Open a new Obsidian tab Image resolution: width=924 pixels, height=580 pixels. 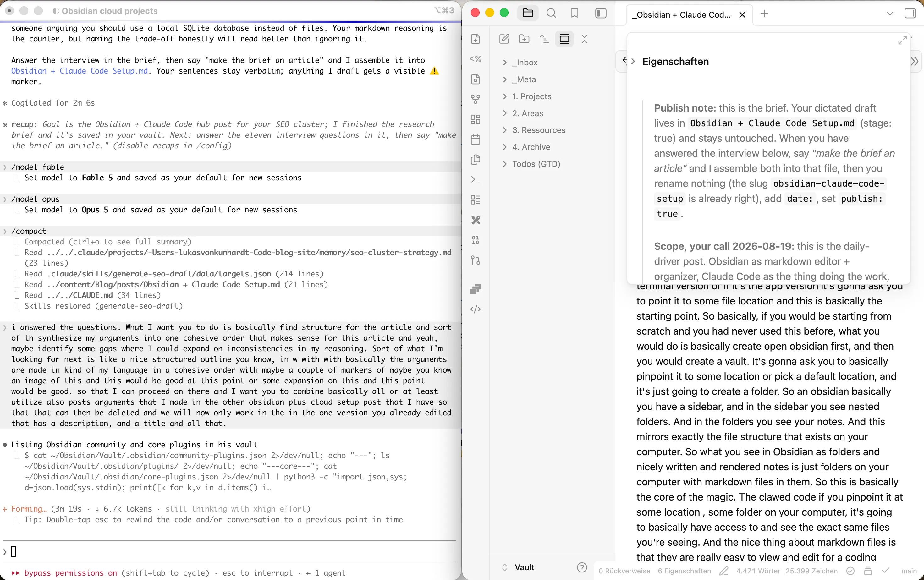click(764, 14)
